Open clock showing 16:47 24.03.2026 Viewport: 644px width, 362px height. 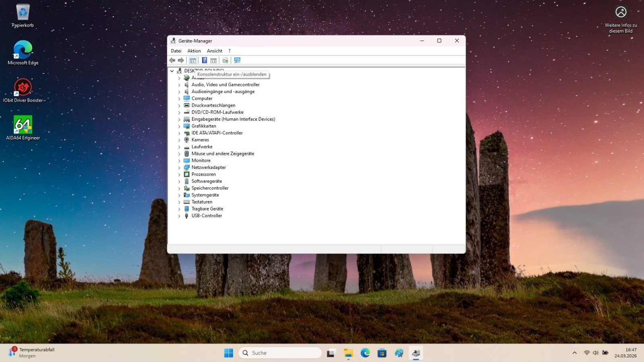[625, 353]
